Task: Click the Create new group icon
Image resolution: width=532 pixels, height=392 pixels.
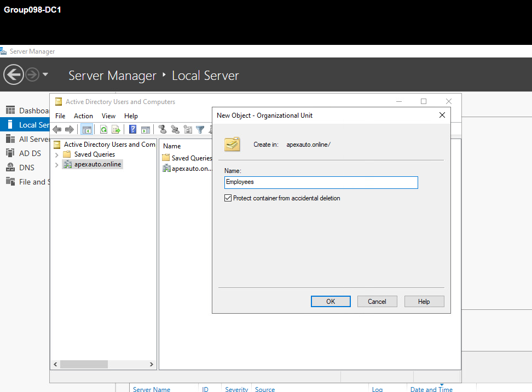Action: pyautogui.click(x=175, y=129)
